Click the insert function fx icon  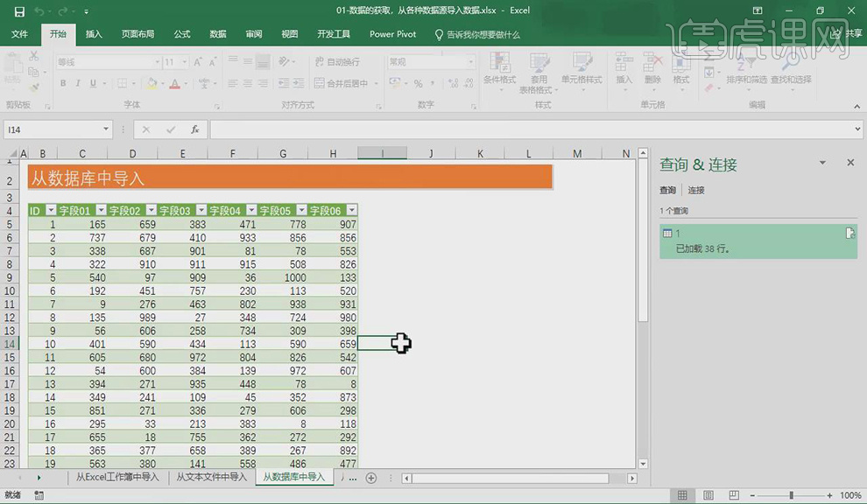[194, 129]
